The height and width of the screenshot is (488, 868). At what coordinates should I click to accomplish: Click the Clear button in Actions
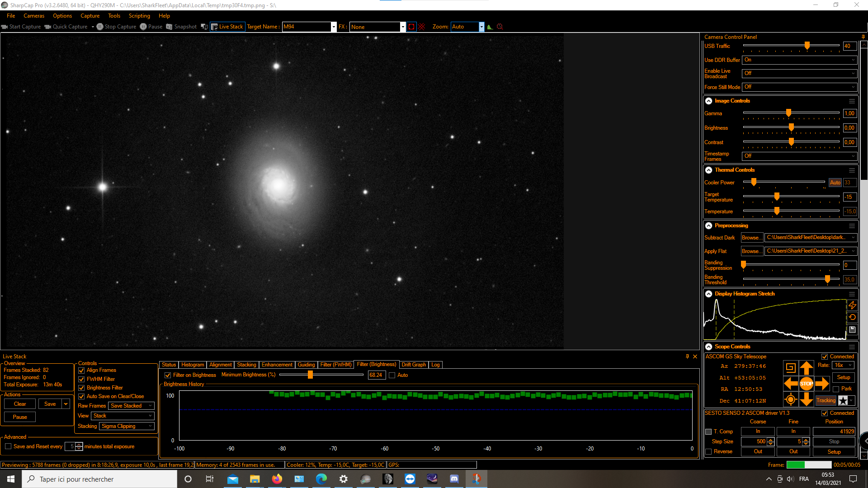[20, 404]
